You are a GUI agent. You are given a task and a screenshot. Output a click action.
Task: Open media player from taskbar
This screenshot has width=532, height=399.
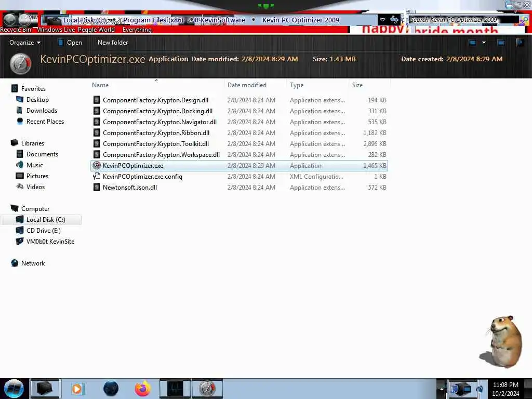(77, 389)
